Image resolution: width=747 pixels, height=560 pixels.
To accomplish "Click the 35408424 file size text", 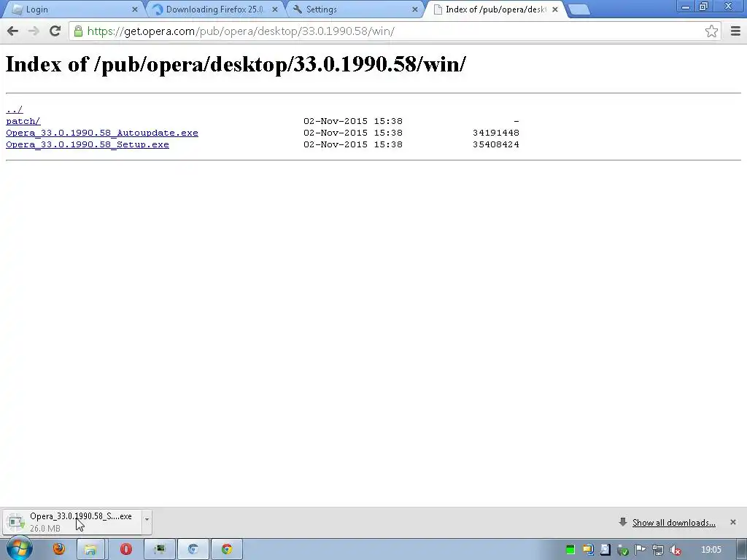I will coord(496,144).
